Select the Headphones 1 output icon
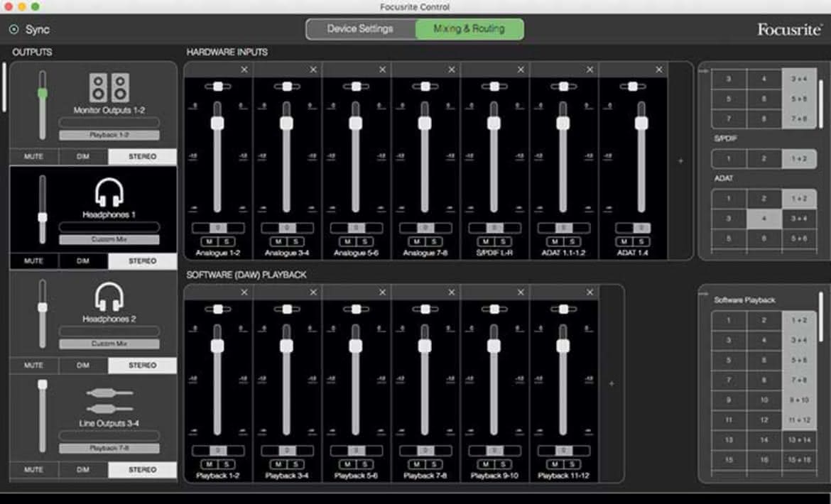This screenshot has width=831, height=504. pos(109,192)
